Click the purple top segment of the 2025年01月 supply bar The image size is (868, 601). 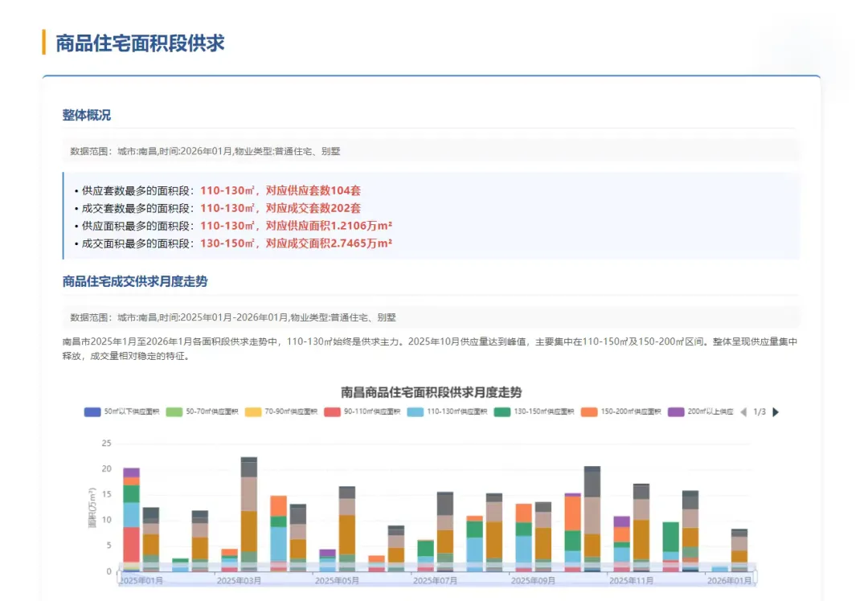[131, 472]
